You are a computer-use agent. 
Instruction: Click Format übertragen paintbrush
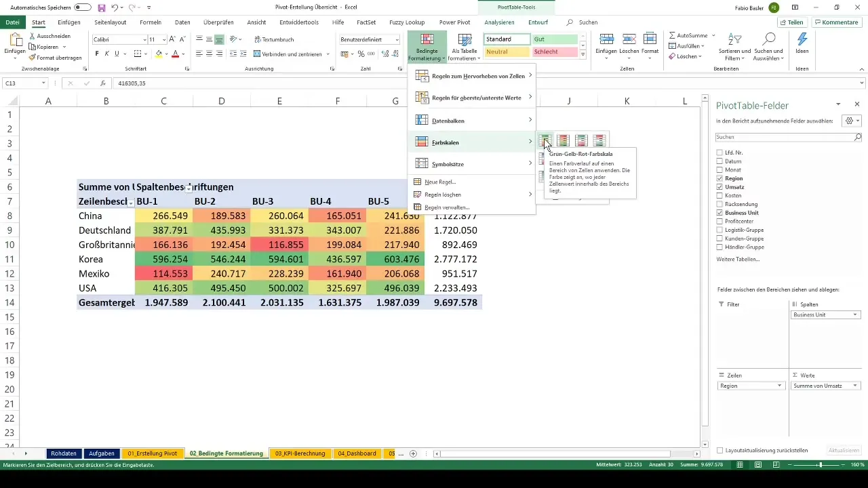point(33,58)
